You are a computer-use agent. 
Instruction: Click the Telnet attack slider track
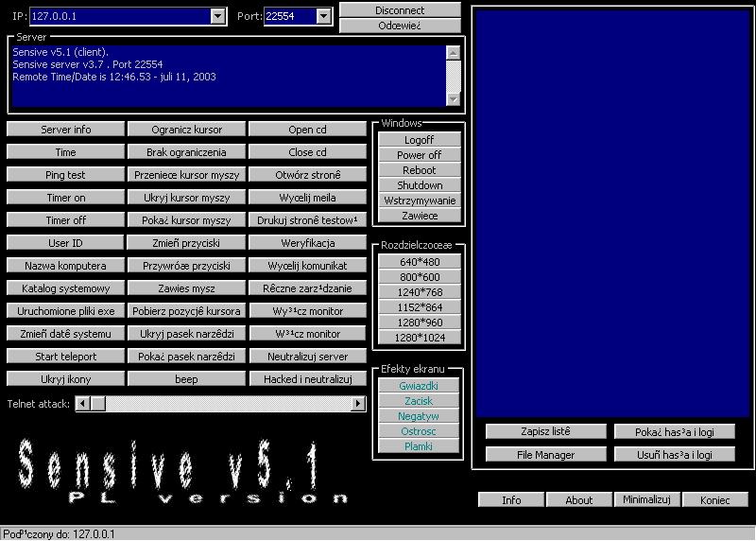(227, 404)
